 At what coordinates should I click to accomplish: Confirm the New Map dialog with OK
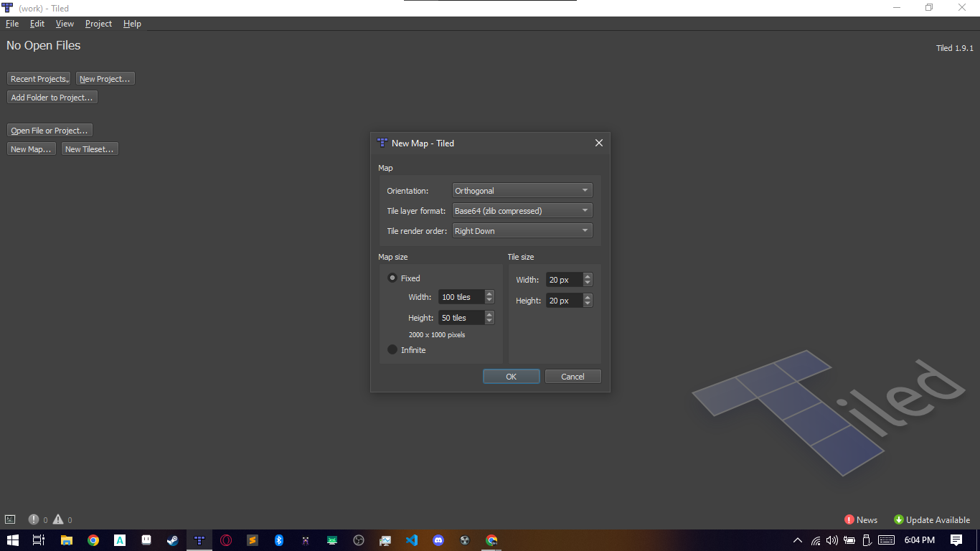(512, 377)
